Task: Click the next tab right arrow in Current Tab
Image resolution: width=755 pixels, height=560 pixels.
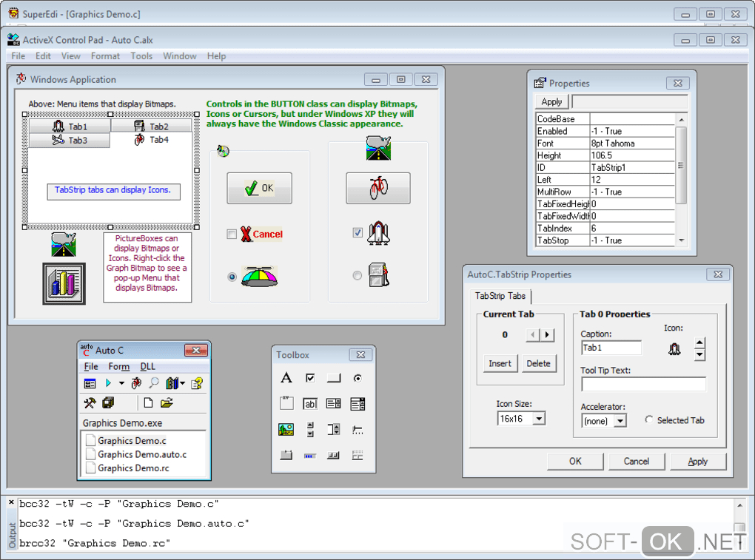Action: 547,334
